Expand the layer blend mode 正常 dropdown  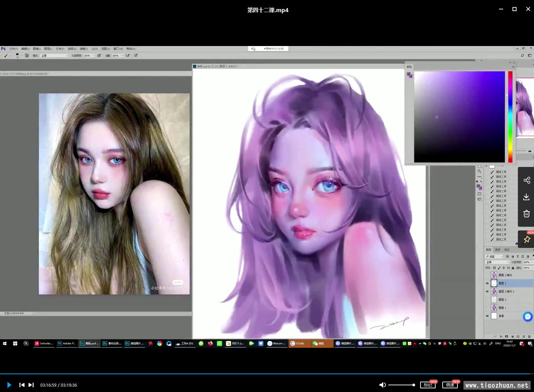click(497, 262)
